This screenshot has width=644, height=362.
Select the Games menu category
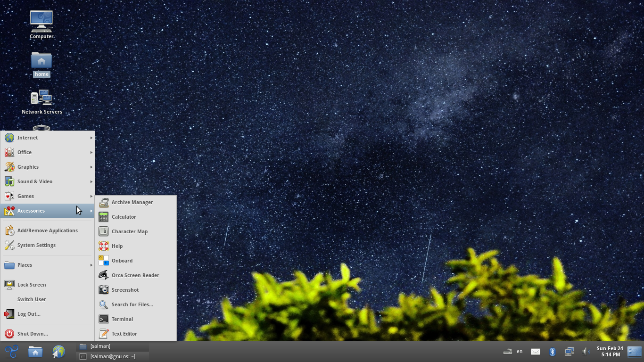click(25, 196)
